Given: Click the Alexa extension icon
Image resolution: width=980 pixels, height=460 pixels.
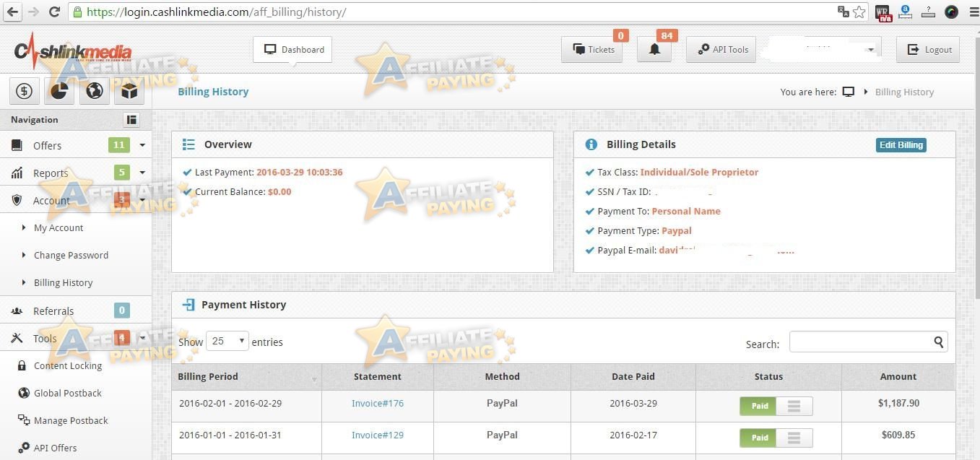Looking at the screenshot, I should coord(906,12).
